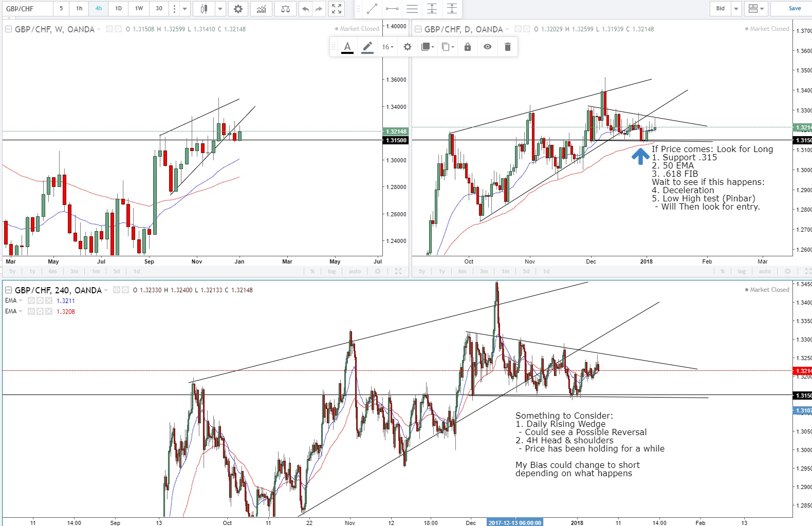Select the three horizontal lines drawing tool
The image size is (812, 526).
coord(412,9)
